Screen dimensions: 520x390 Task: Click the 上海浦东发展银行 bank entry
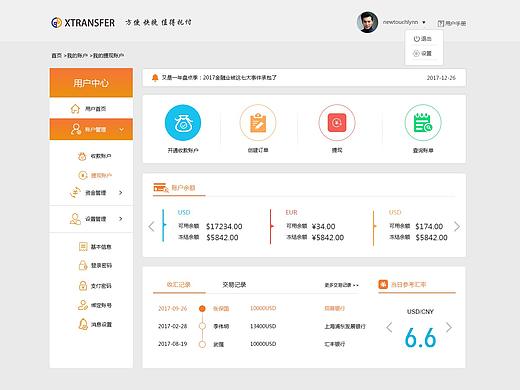point(345,326)
